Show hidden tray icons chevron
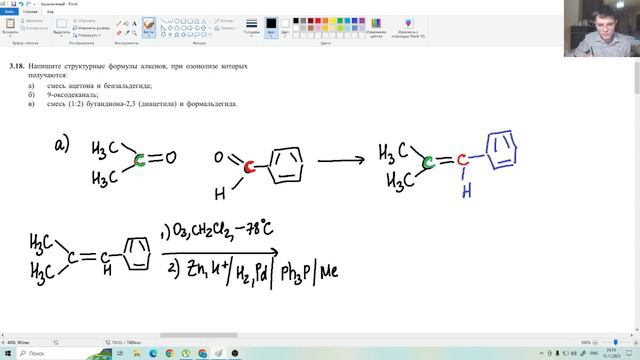The width and height of the screenshot is (640, 360). 541,353
